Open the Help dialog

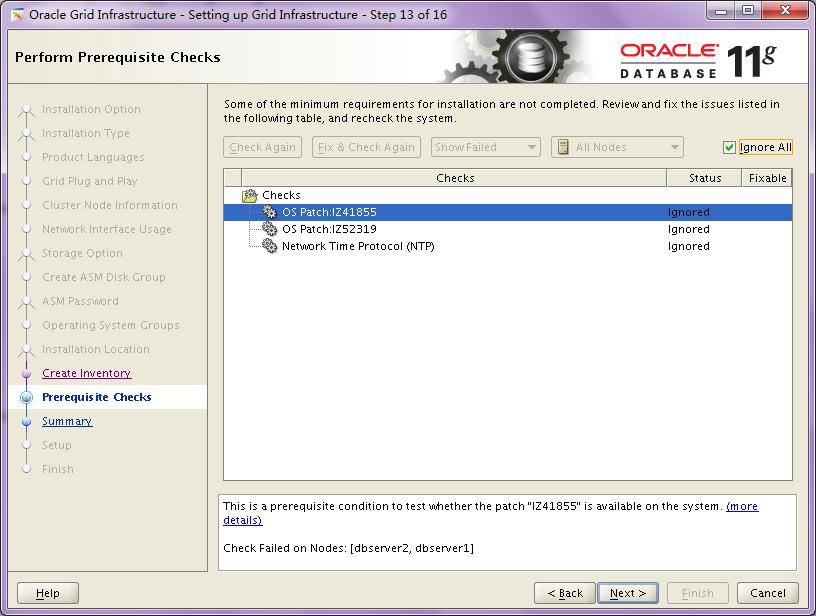48,593
